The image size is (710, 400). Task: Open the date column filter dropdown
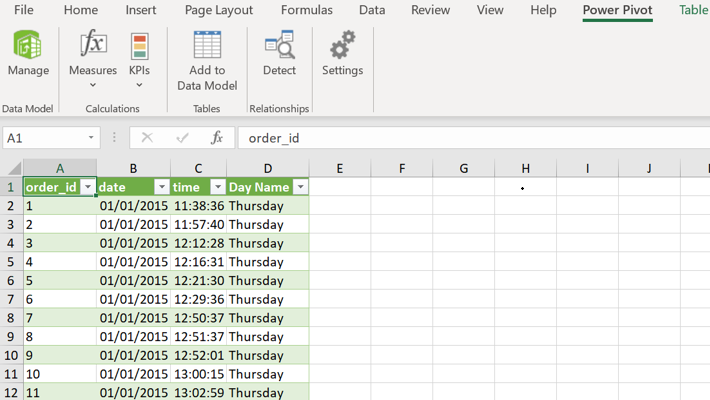(162, 187)
